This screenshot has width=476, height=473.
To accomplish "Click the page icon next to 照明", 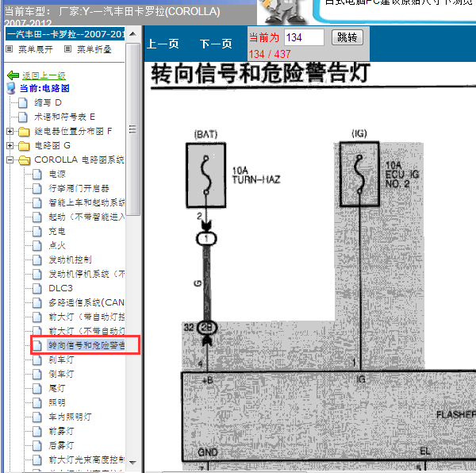I will (37, 403).
